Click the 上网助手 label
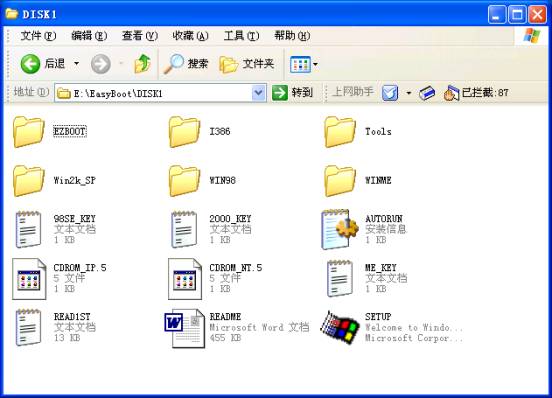The height and width of the screenshot is (398, 552). point(352,92)
